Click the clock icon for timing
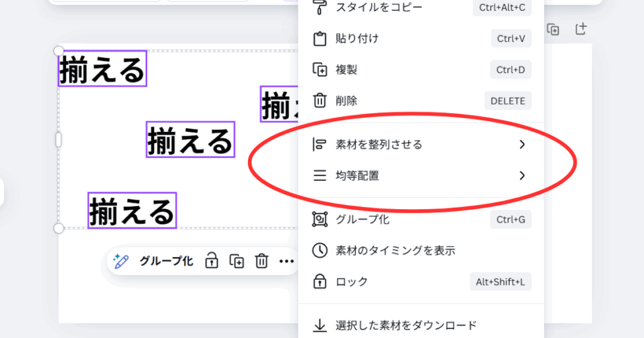The width and height of the screenshot is (644, 338). tap(319, 251)
